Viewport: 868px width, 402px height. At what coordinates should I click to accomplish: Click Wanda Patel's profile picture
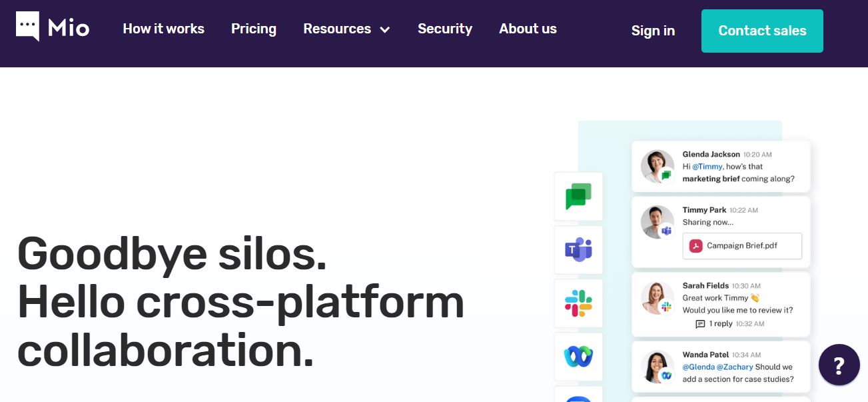coord(657,367)
